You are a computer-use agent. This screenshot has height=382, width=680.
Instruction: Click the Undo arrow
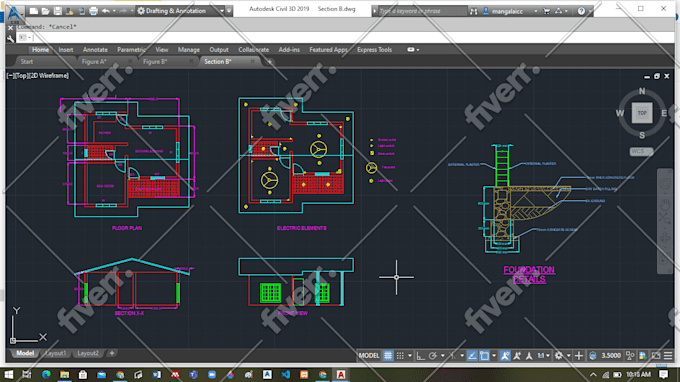tap(105, 11)
